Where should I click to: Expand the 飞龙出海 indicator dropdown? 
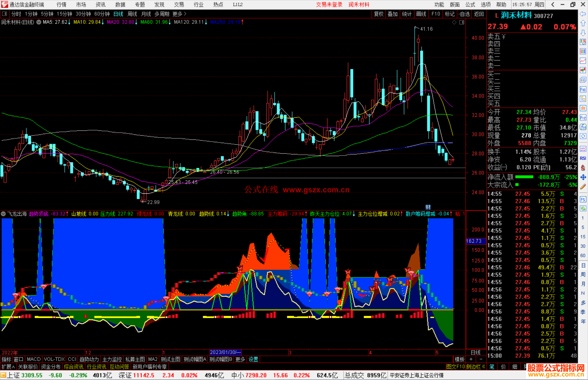(x=3, y=214)
